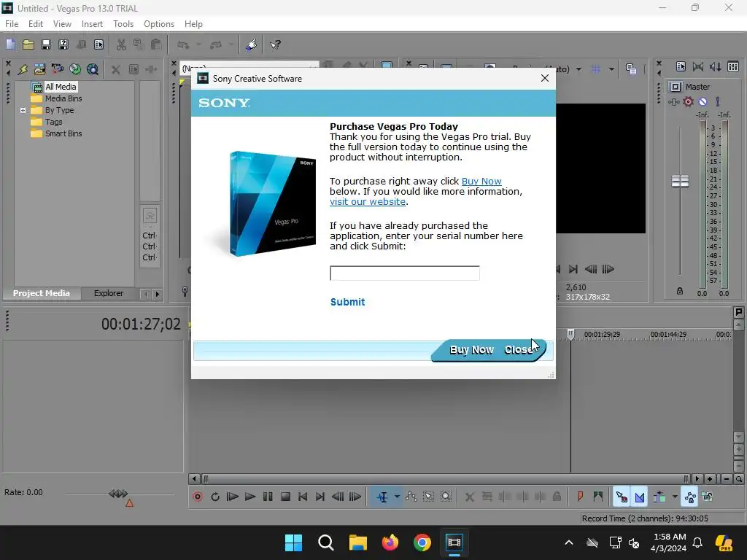
Task: Open the Properties toolbar icon
Action: tap(98, 44)
